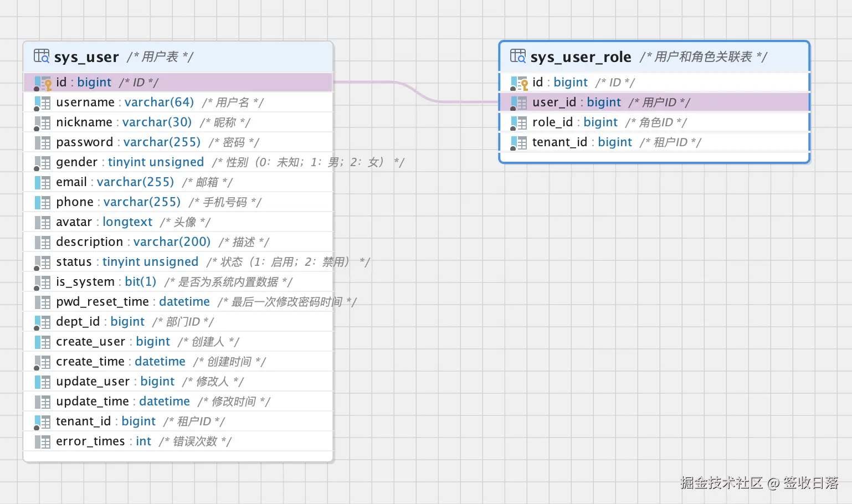Click the column icon beside username
852x504 pixels.
click(43, 103)
